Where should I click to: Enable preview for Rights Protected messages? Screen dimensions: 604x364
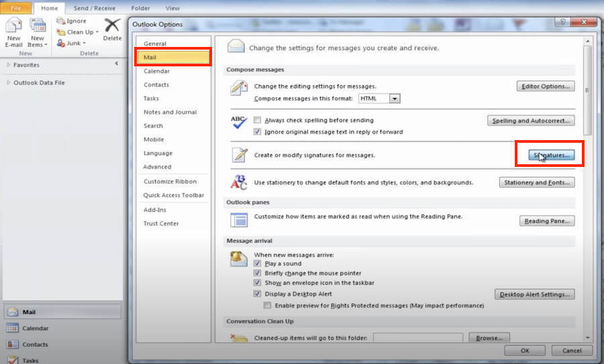pos(267,305)
